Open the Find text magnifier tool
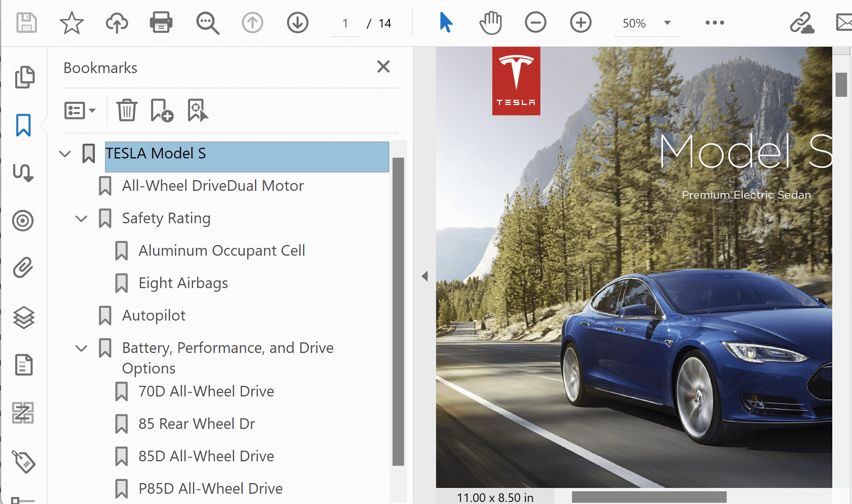 207,23
